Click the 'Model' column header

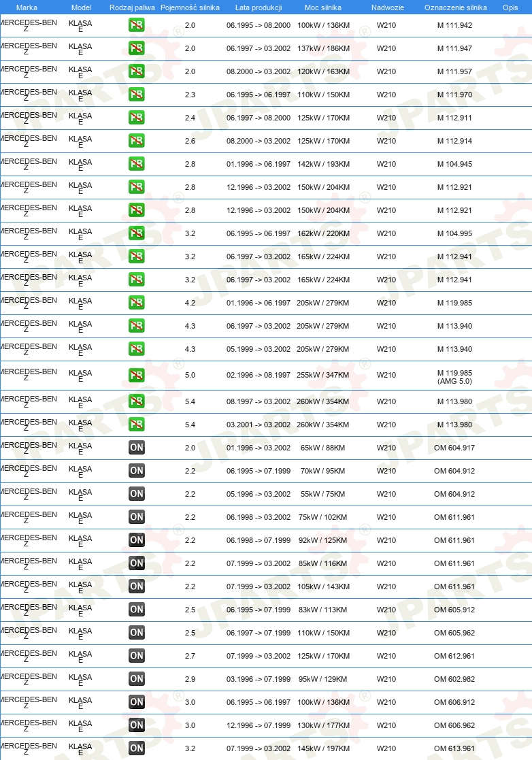(x=81, y=7)
